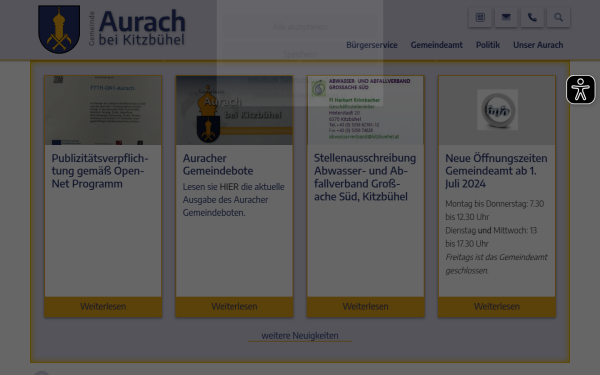Open the Publizitätsverpflichtung gemäß OpenNet Programm headline
This screenshot has width=600, height=375.
pyautogui.click(x=100, y=171)
